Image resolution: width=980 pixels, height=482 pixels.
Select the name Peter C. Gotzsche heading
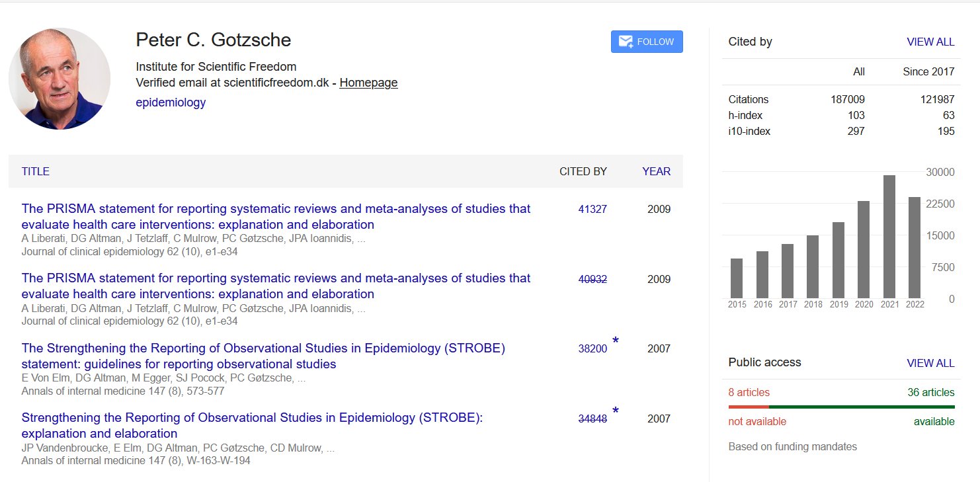[214, 40]
